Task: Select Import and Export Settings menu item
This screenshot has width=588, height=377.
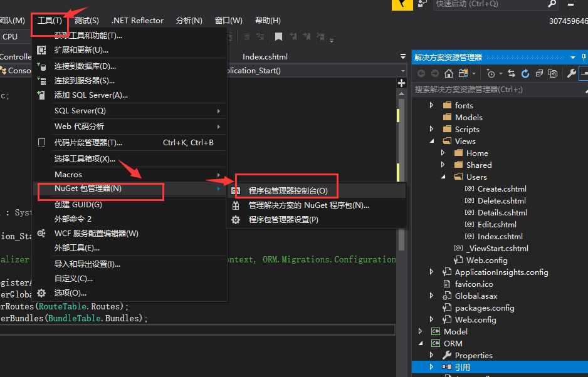Action: (x=130, y=264)
